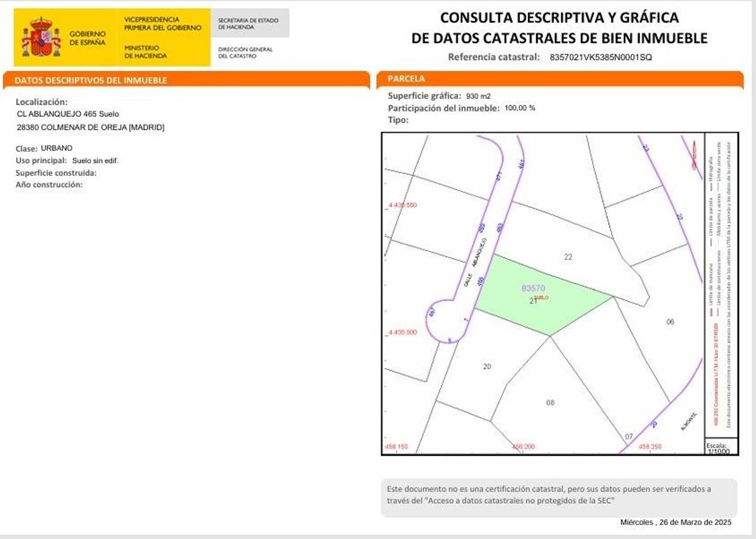Click "SECRETARÍA DE ESTADO DE HACIENDA" text
This screenshot has width=756, height=539.
click(x=248, y=24)
